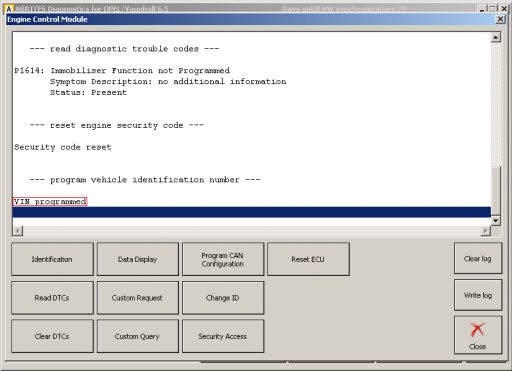Click the Change ID button
Image resolution: width=512 pixels, height=371 pixels.
coord(223,298)
